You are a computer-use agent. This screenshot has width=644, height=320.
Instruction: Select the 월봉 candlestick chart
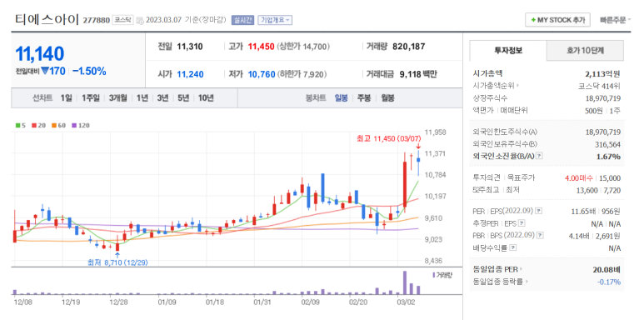point(387,98)
